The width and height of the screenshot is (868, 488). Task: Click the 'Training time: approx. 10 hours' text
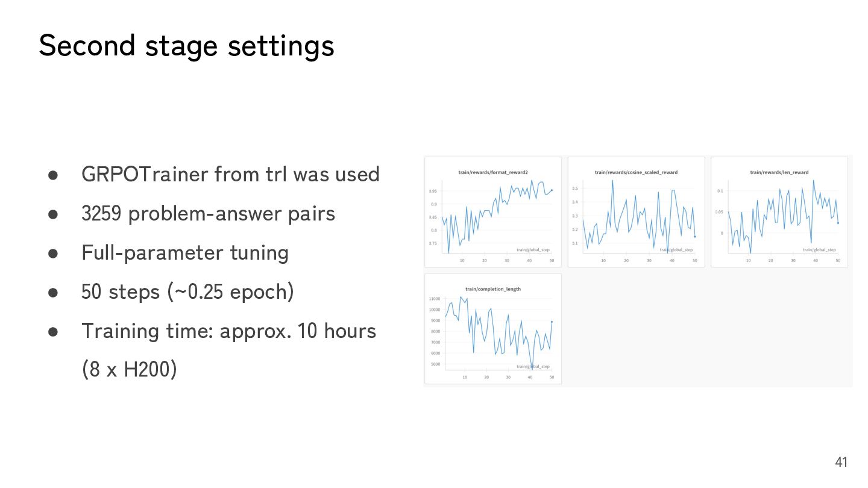(x=228, y=331)
